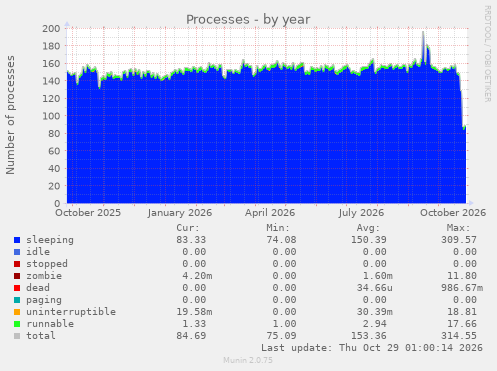Click the paging legend color swatch

[x=17, y=300]
